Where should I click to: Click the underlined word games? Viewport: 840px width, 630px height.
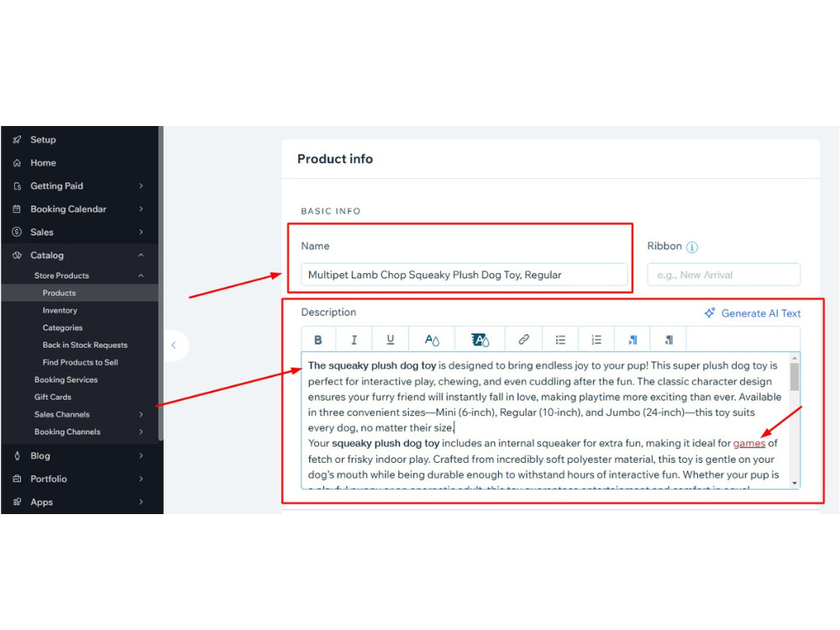(749, 444)
